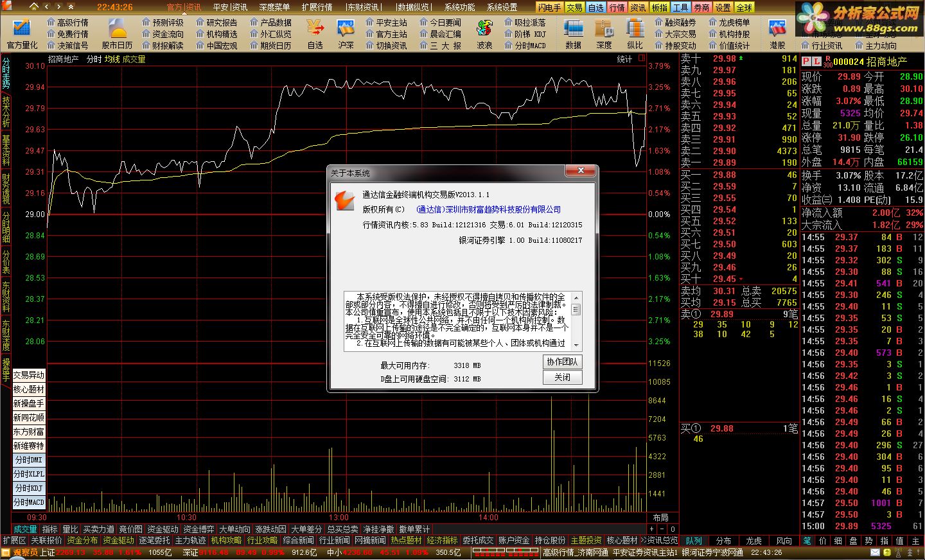
Task: Select the 成交量 indicator tab
Action: coord(25,529)
